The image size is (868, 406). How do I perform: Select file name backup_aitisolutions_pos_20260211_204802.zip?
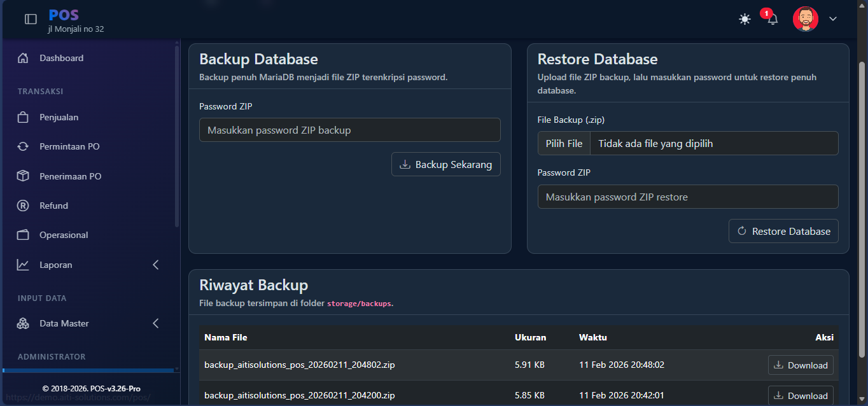tap(299, 365)
